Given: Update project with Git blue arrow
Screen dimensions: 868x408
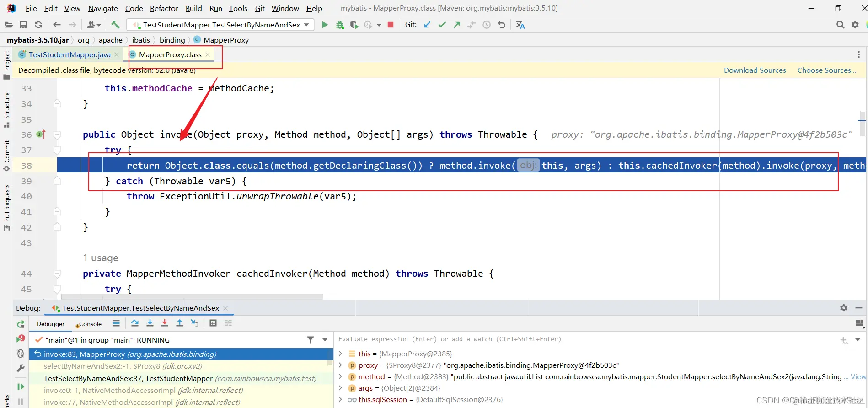Looking at the screenshot, I should [x=427, y=25].
